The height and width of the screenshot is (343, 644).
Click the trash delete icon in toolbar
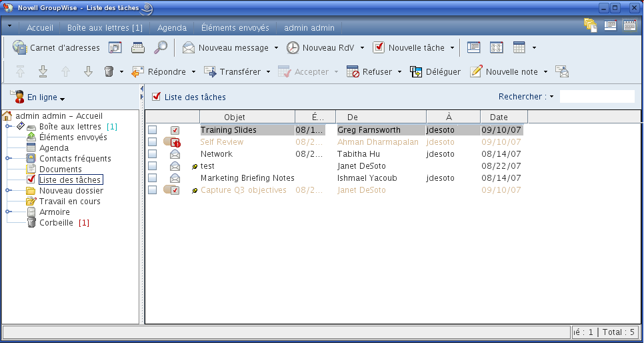(109, 71)
